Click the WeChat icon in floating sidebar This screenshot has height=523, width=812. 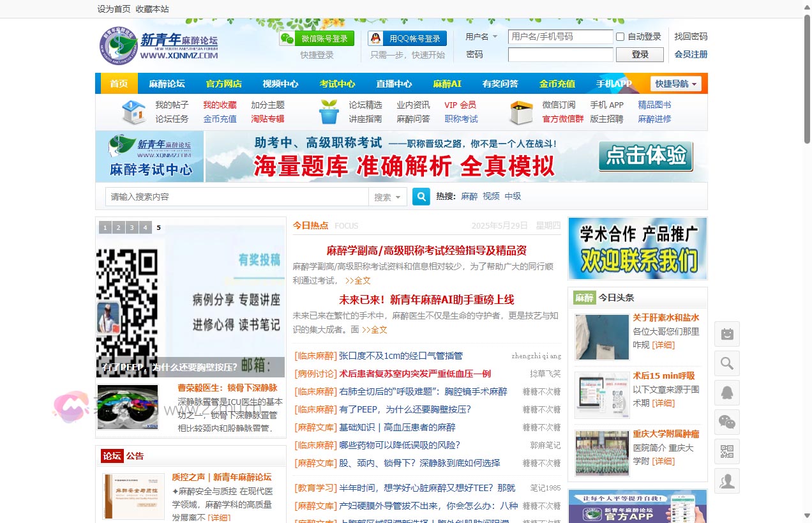[726, 422]
